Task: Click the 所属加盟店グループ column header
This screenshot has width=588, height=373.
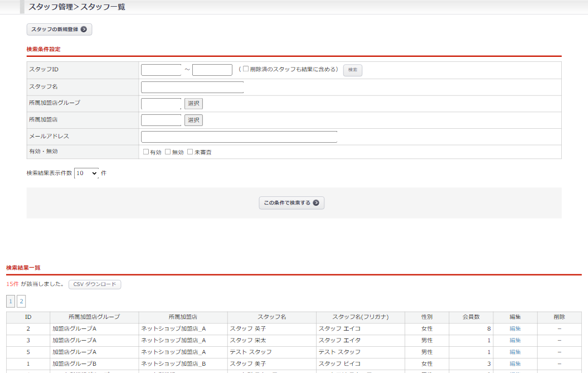Action: click(94, 317)
